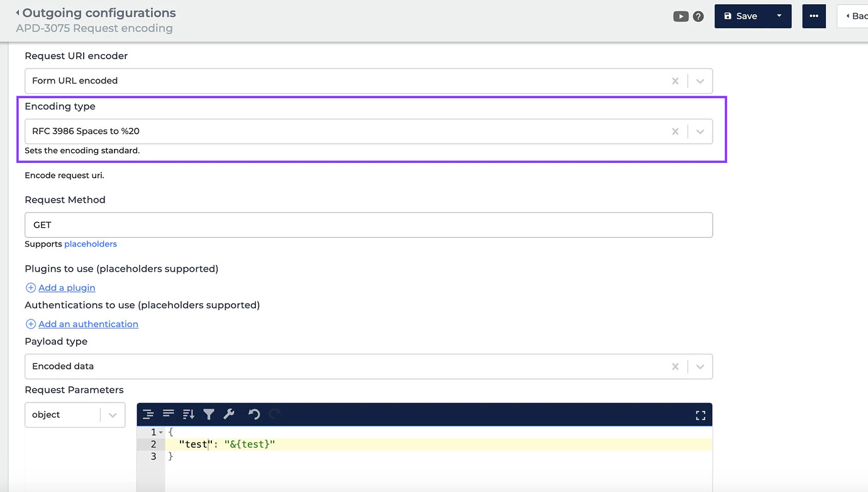
Task: Go back via Outgoing configurations title
Action: click(96, 13)
